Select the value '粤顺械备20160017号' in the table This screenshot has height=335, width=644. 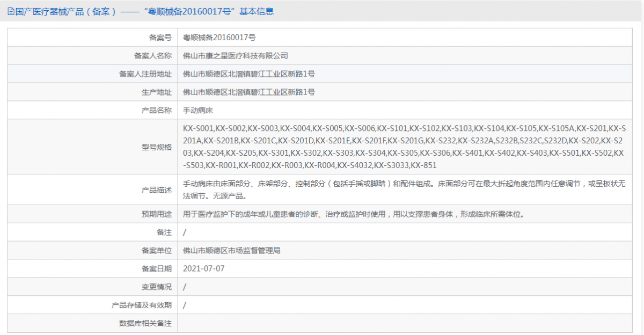pos(219,37)
